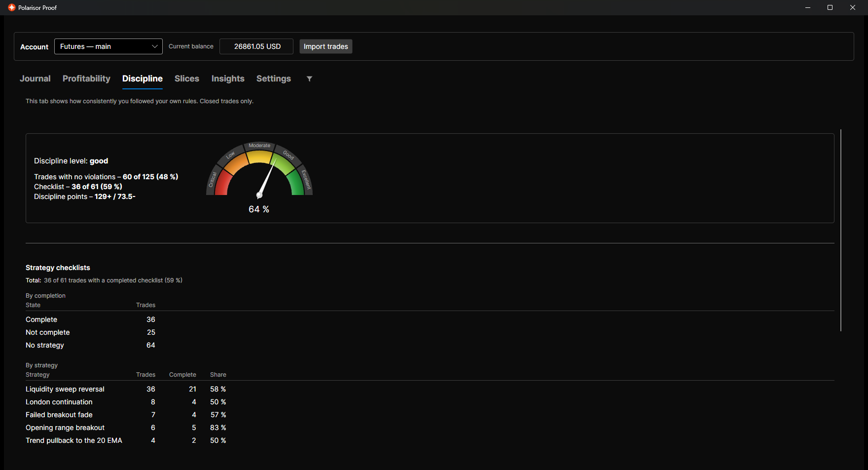The width and height of the screenshot is (868, 470).
Task: Switch to the Profitability tab
Action: pyautogui.click(x=86, y=78)
